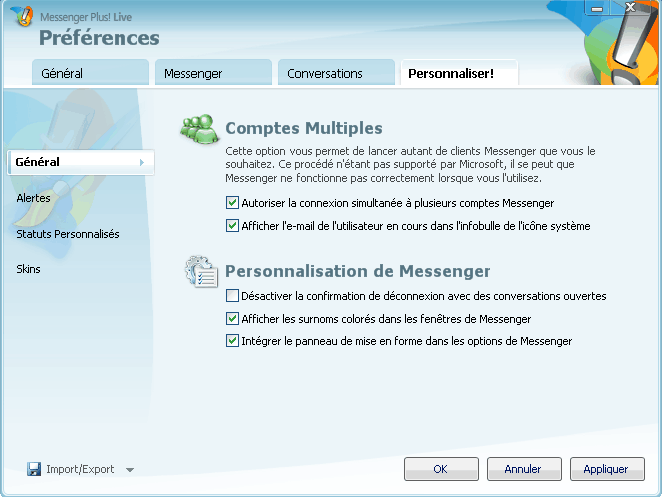Toggle show user e-mail in tray tooltip checkbox

point(232,226)
